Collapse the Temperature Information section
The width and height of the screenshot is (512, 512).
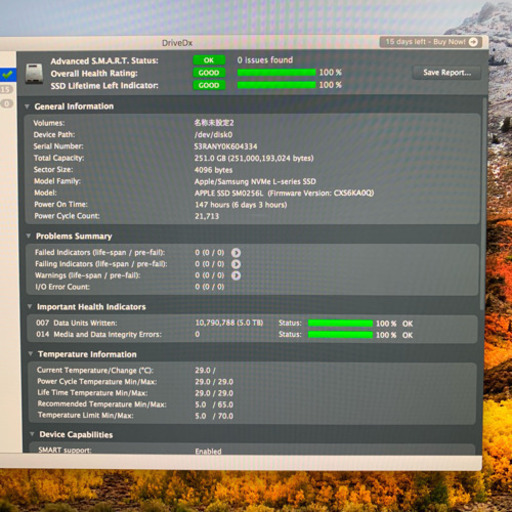click(31, 354)
